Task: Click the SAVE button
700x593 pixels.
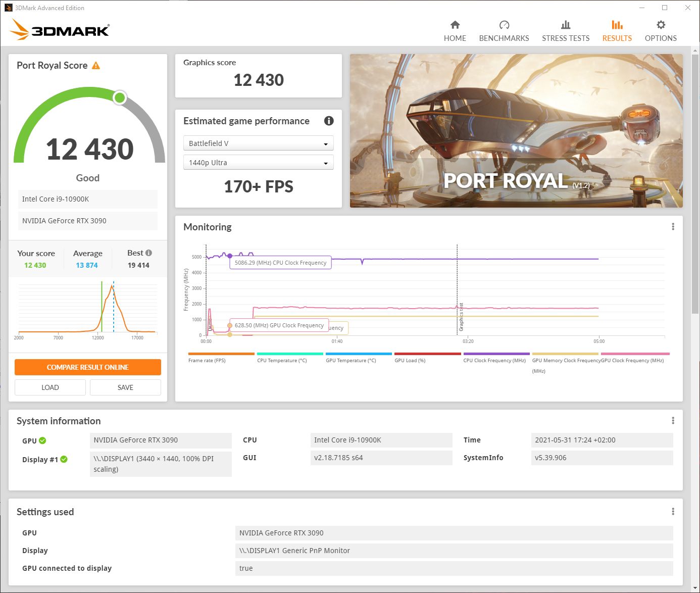Action: coord(125,387)
